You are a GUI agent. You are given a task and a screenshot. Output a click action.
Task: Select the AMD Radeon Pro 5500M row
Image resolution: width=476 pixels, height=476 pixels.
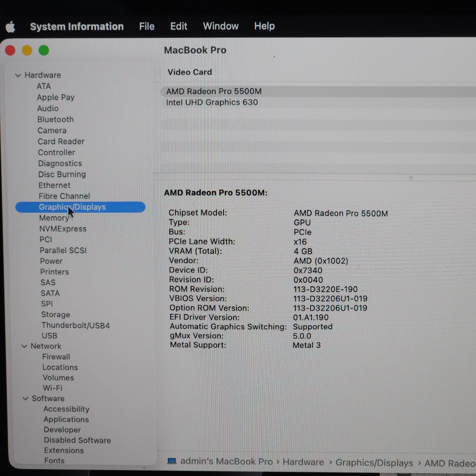(x=214, y=91)
